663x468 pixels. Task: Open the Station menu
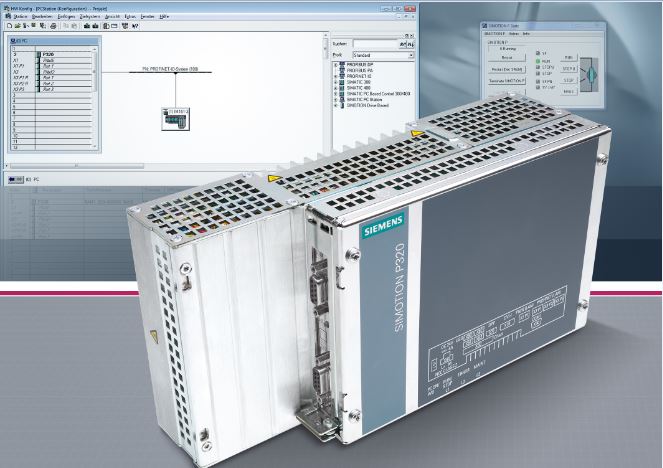(20, 16)
